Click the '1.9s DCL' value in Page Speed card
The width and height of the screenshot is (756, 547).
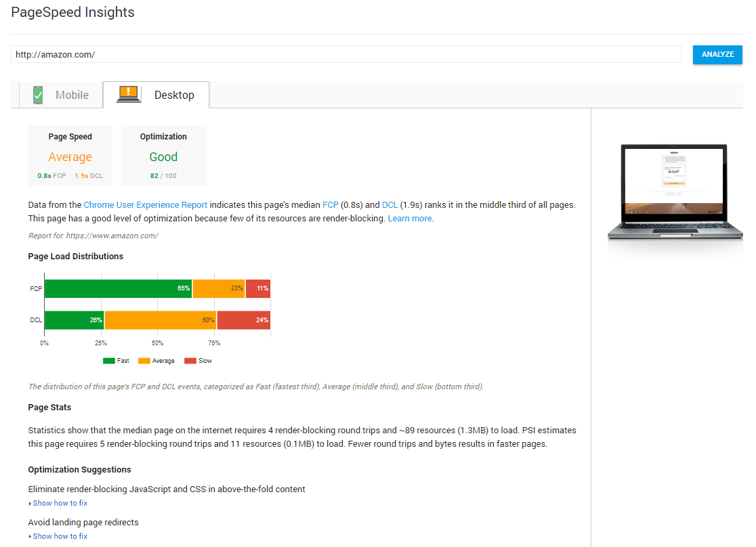tap(89, 176)
